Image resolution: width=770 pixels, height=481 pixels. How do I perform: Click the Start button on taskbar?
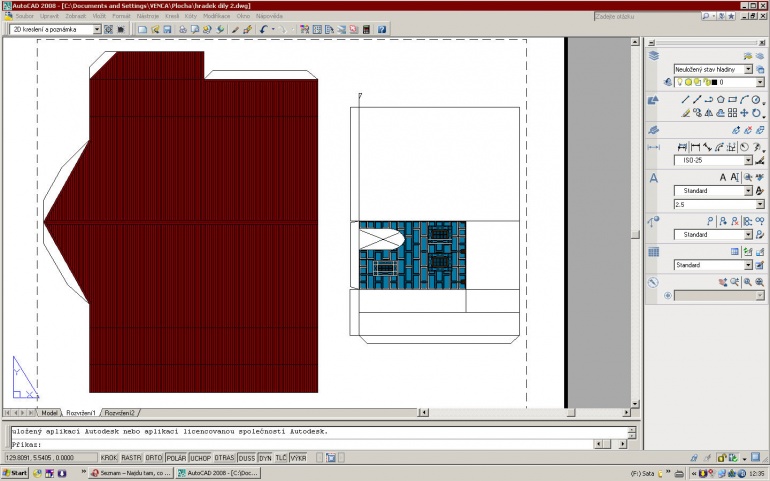click(x=15, y=473)
